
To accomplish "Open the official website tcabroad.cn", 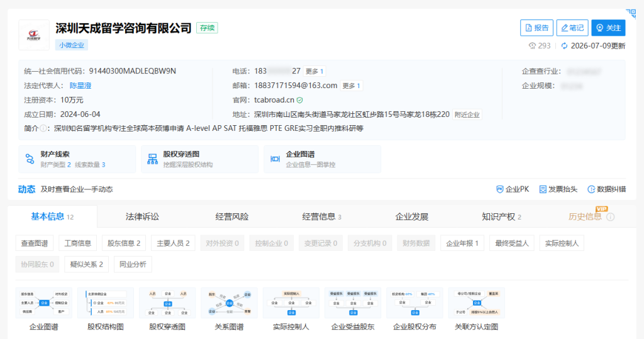I will click(x=274, y=100).
